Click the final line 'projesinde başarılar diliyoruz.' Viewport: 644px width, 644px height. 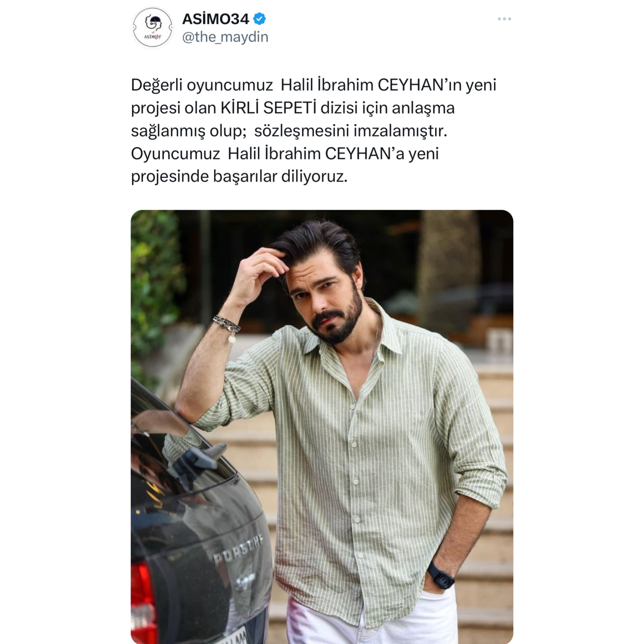click(x=239, y=177)
